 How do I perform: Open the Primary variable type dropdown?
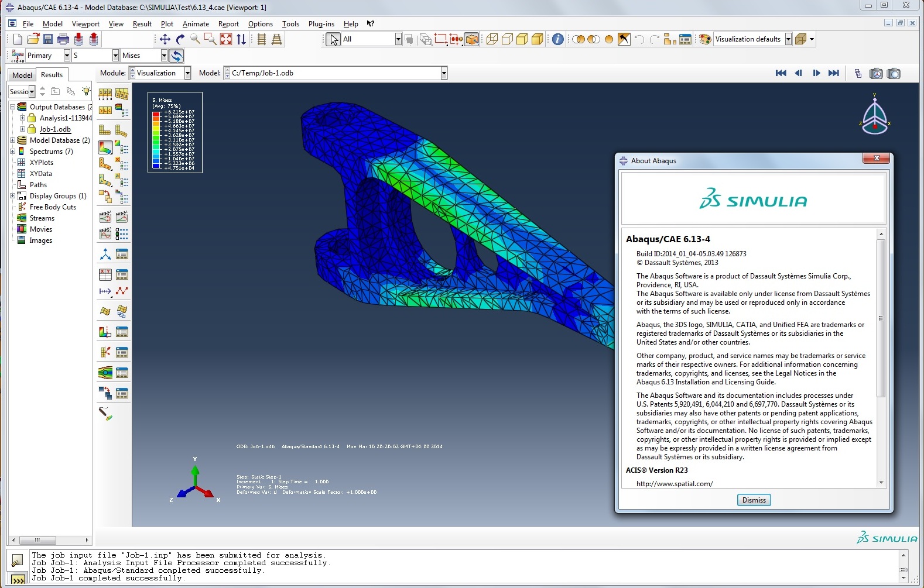[67, 56]
